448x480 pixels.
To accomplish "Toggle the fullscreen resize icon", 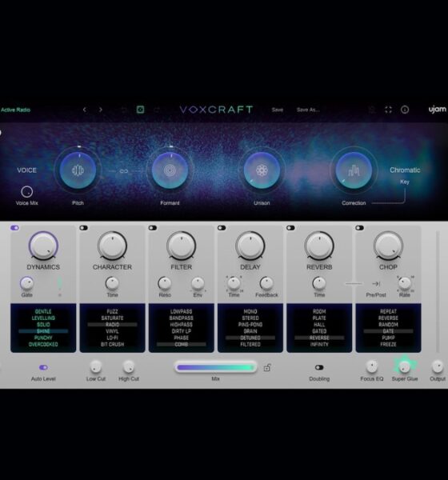I will (388, 110).
